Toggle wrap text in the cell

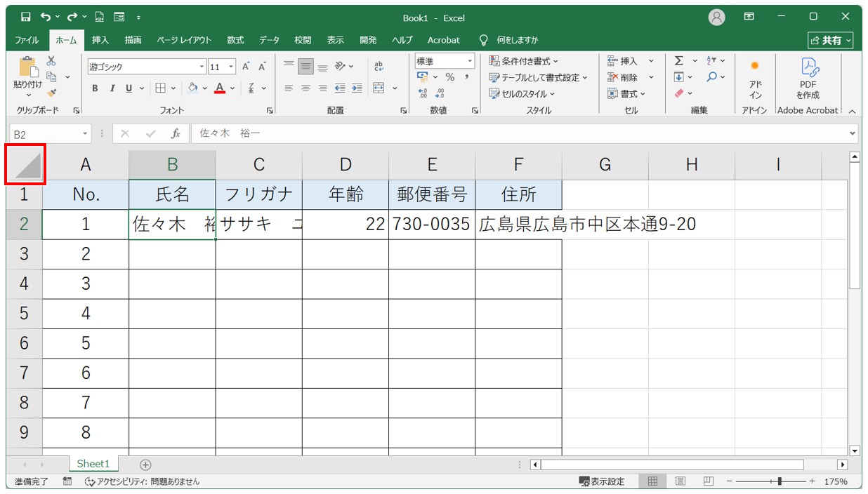coord(379,67)
